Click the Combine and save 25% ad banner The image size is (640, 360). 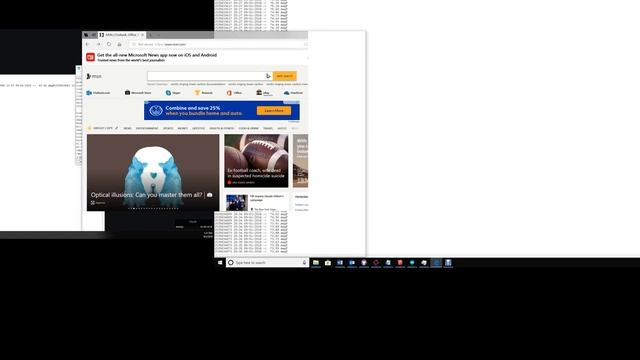(x=222, y=111)
